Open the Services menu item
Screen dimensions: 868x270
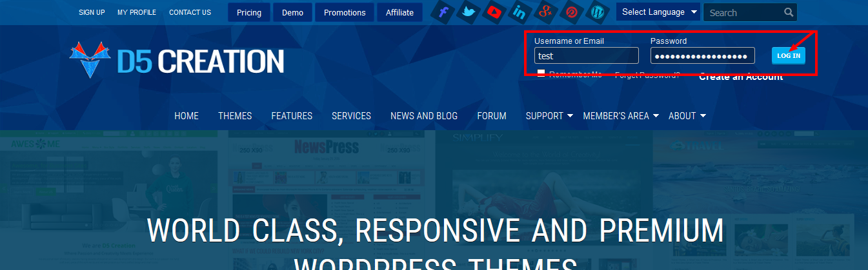pyautogui.click(x=351, y=116)
